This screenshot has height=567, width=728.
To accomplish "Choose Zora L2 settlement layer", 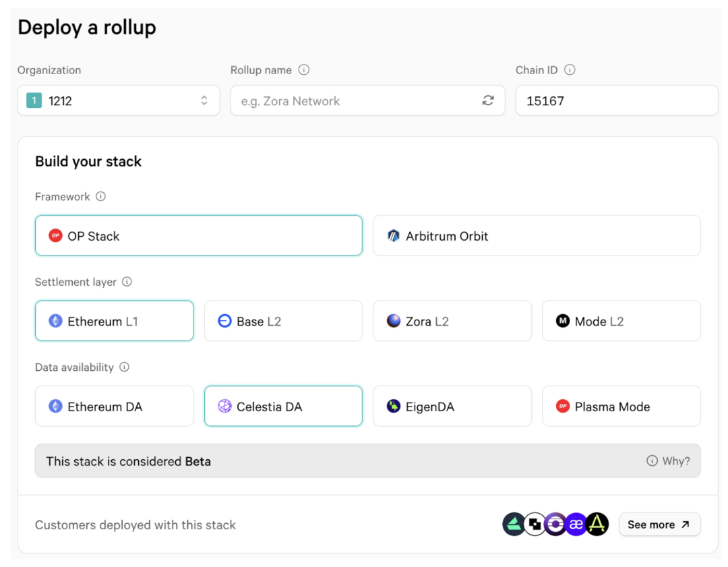I will click(452, 321).
